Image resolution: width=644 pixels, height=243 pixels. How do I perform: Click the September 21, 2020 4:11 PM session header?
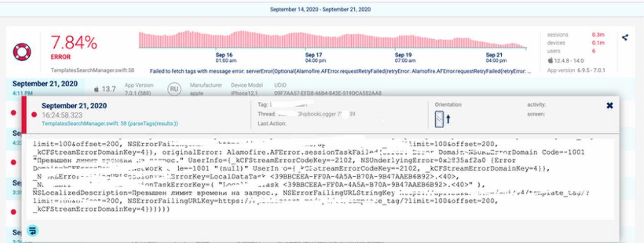pos(44,88)
